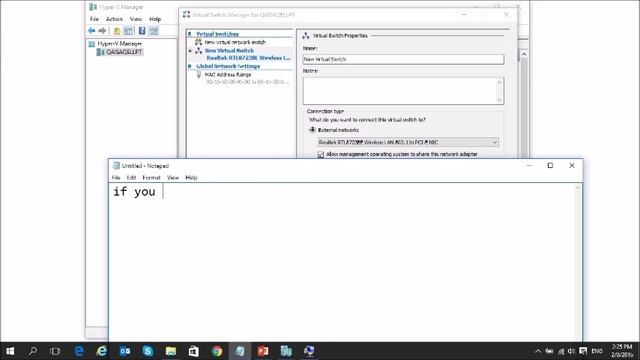Switch to Hyper-V Manager taskbar icon
The image size is (640, 360).
tap(286, 351)
